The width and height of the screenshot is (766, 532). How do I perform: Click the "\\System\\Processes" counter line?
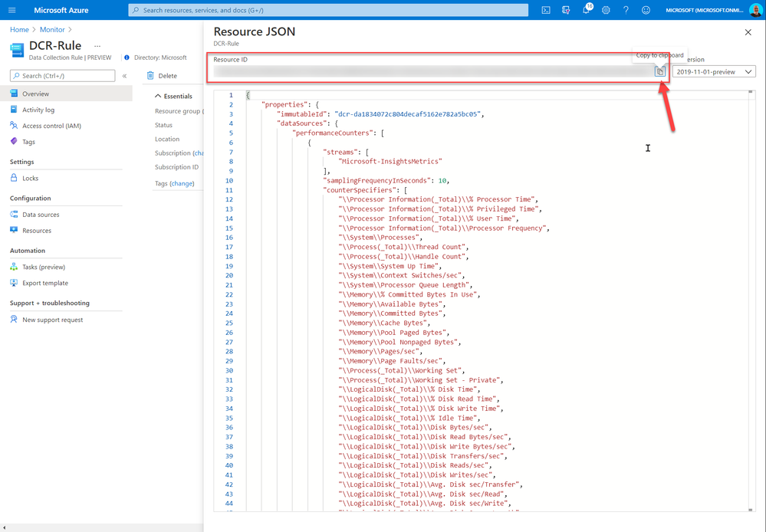(x=380, y=238)
